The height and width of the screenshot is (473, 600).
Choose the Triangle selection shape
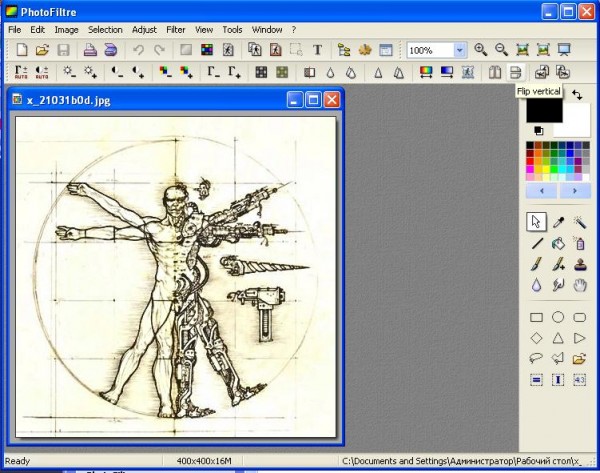click(x=558, y=338)
